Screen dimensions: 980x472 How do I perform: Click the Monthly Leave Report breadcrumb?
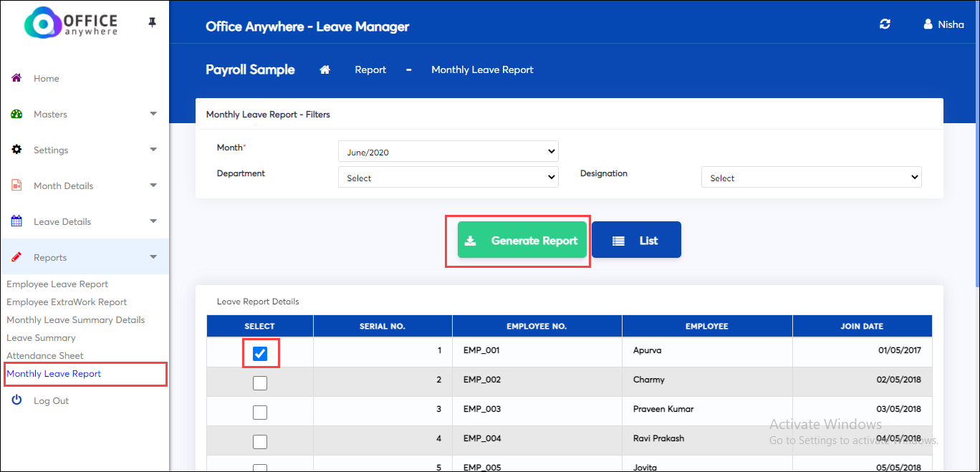482,69
